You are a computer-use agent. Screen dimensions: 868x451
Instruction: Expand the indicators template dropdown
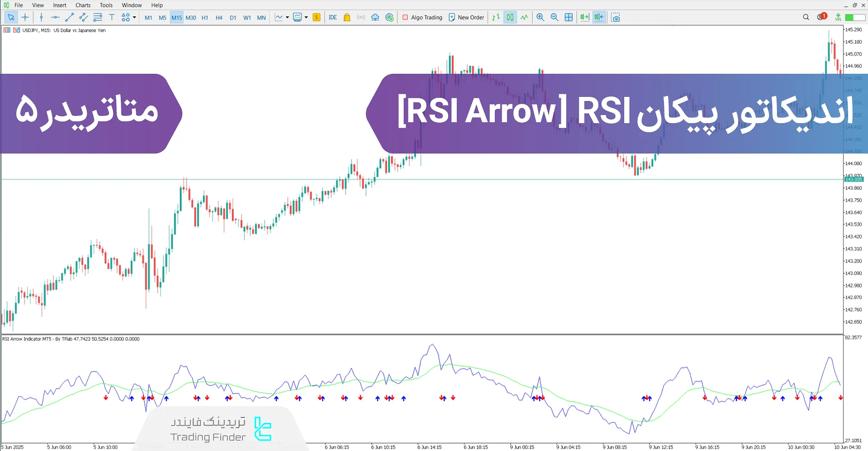click(307, 17)
